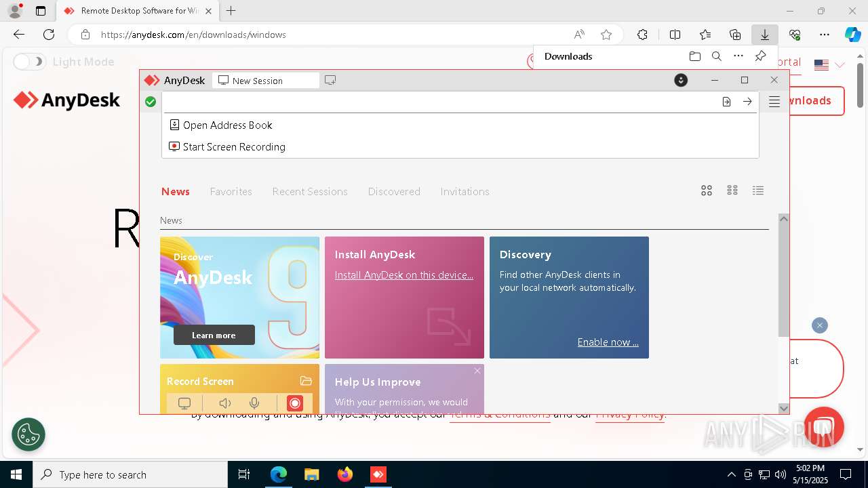Image resolution: width=868 pixels, height=488 pixels.
Task: Select the Recent Sessions tab
Action: 310,192
